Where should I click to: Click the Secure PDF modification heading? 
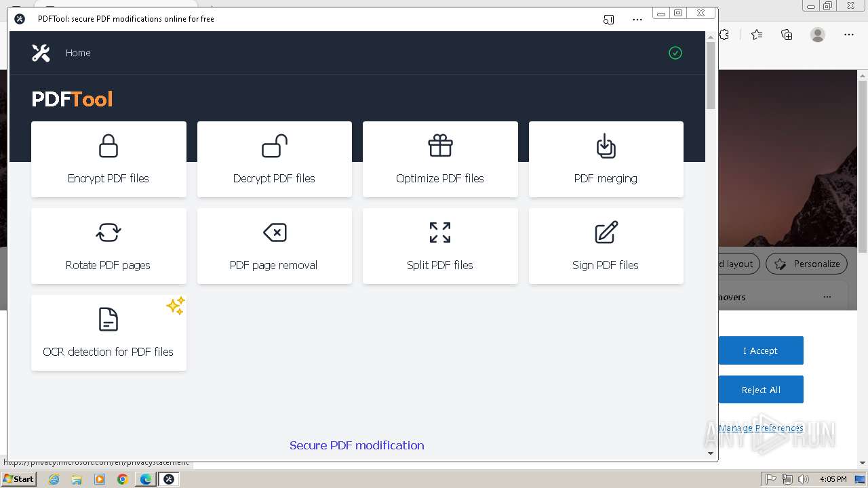click(357, 445)
